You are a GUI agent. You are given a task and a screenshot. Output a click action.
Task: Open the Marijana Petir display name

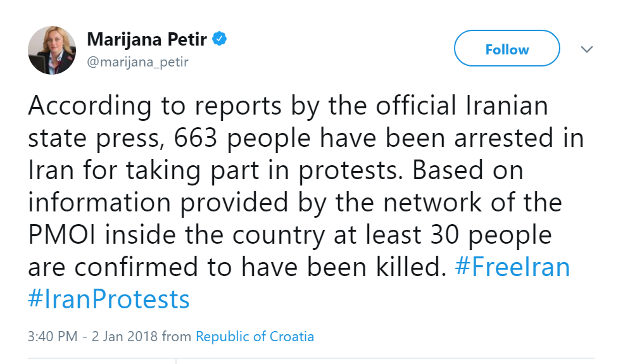(x=148, y=40)
